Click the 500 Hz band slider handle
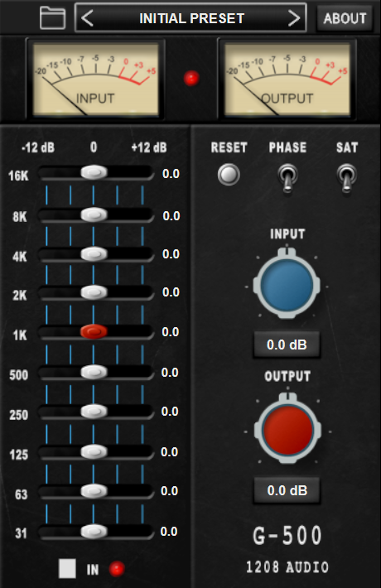 tap(94, 372)
